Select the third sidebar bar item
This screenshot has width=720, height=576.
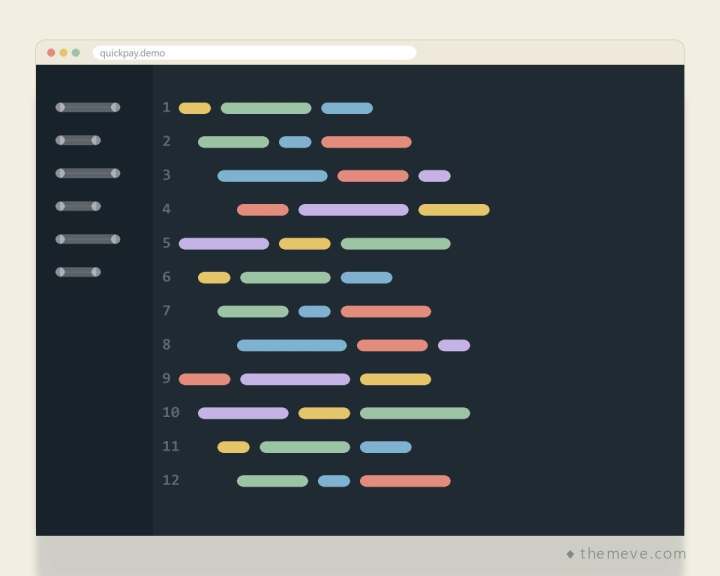(x=88, y=173)
